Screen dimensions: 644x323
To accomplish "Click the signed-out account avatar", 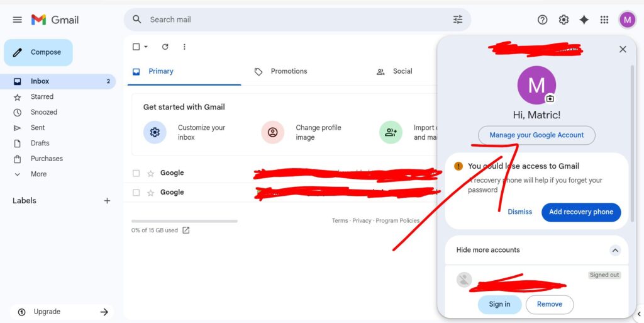I will 464,280.
